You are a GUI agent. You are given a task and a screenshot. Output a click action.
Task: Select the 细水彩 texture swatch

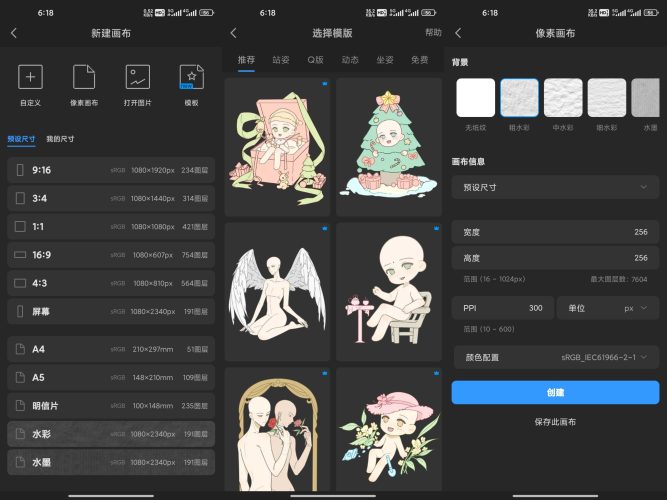coord(606,98)
